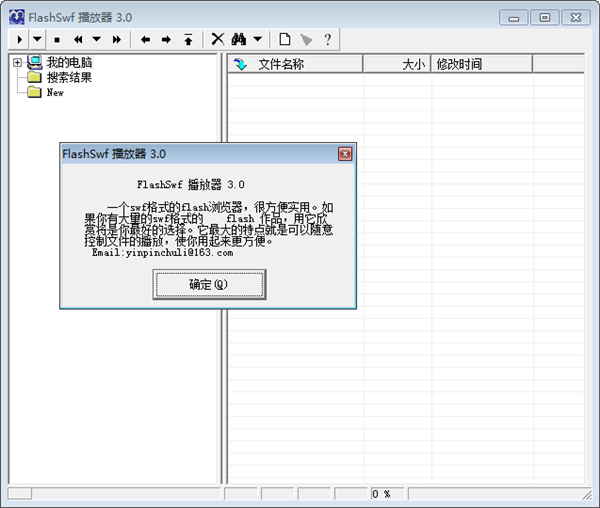Click the up-level arrow icon

click(188, 39)
